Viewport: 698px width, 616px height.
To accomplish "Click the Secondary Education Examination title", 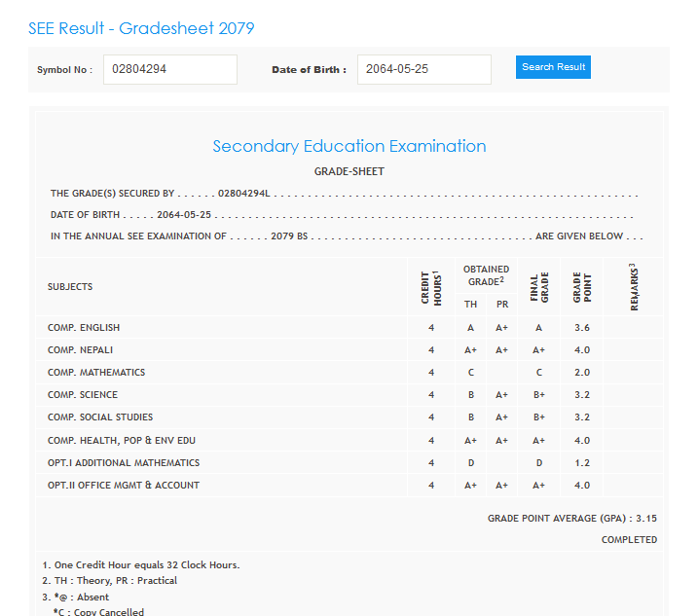I will pos(349,146).
